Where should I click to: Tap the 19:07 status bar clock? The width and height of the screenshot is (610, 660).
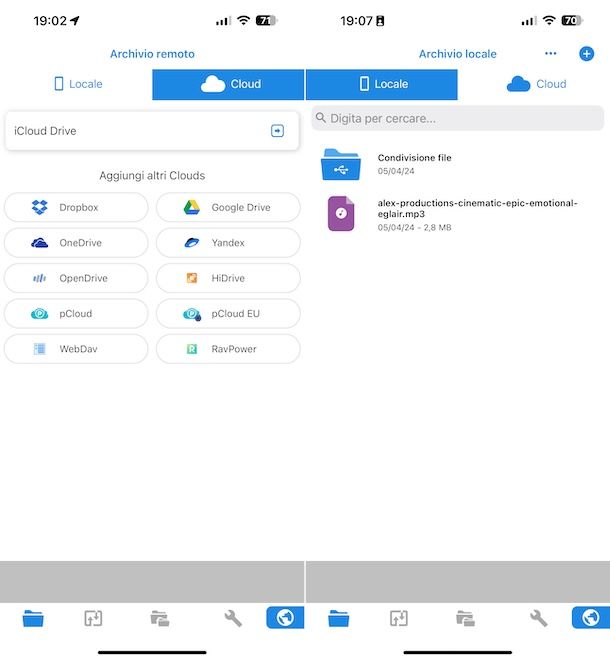[x=356, y=21]
